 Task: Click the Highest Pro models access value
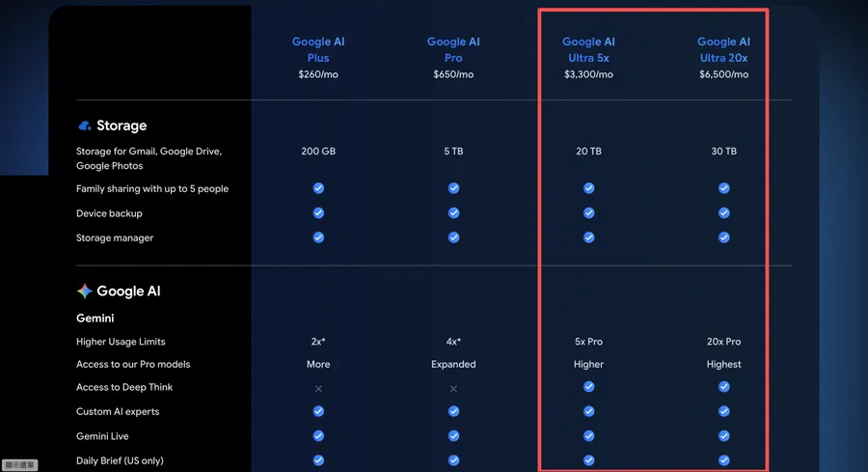click(723, 364)
